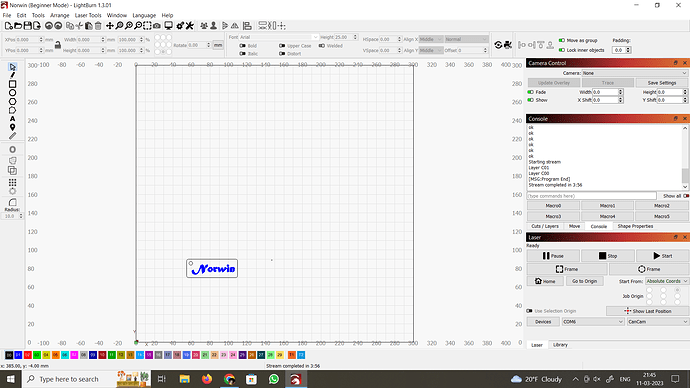
Task: Click the Go to Origin button
Action: (584, 281)
